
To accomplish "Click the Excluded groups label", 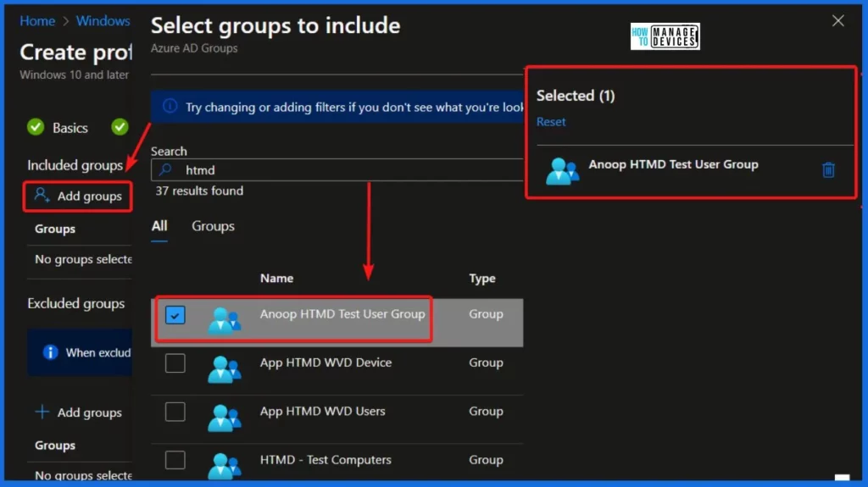I will pyautogui.click(x=75, y=303).
